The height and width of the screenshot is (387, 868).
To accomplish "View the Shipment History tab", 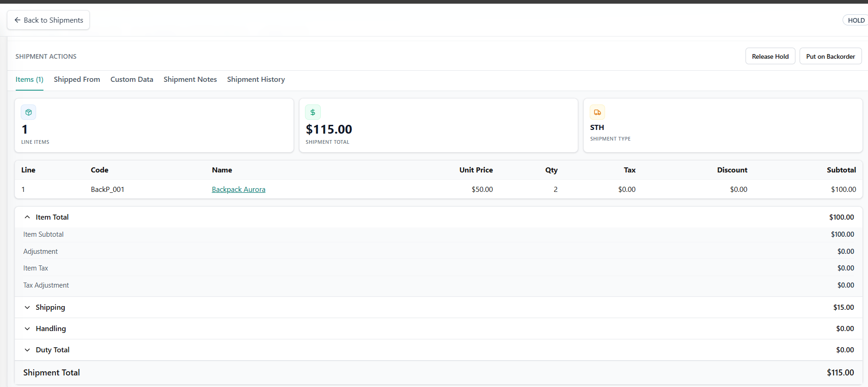I will [256, 80].
